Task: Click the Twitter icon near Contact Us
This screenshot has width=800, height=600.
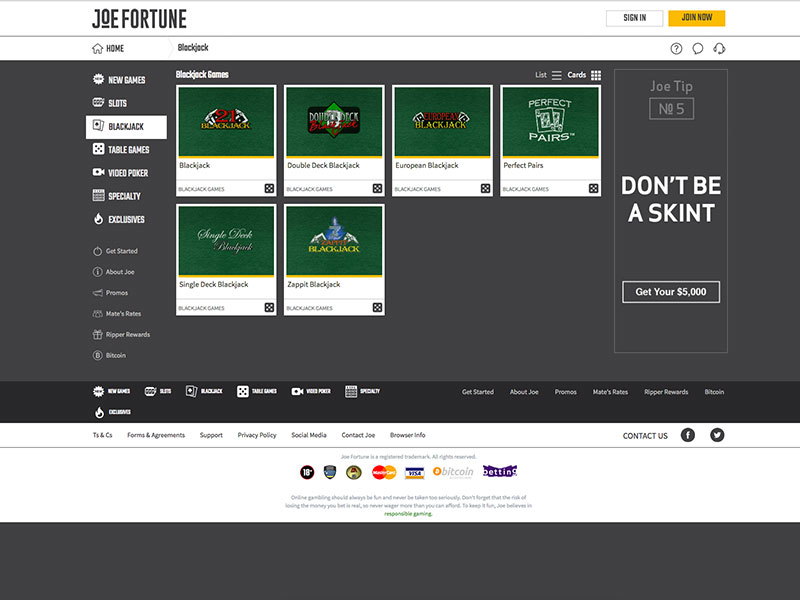Action: point(717,435)
